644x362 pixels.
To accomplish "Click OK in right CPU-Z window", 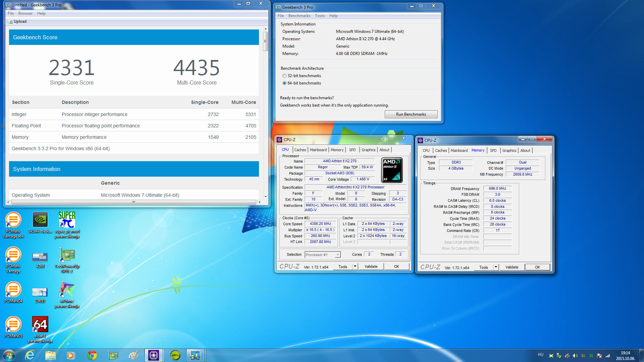I will (537, 267).
